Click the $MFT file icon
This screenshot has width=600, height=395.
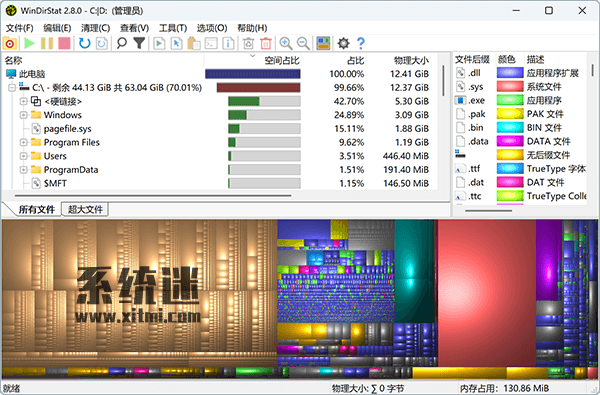(36, 183)
